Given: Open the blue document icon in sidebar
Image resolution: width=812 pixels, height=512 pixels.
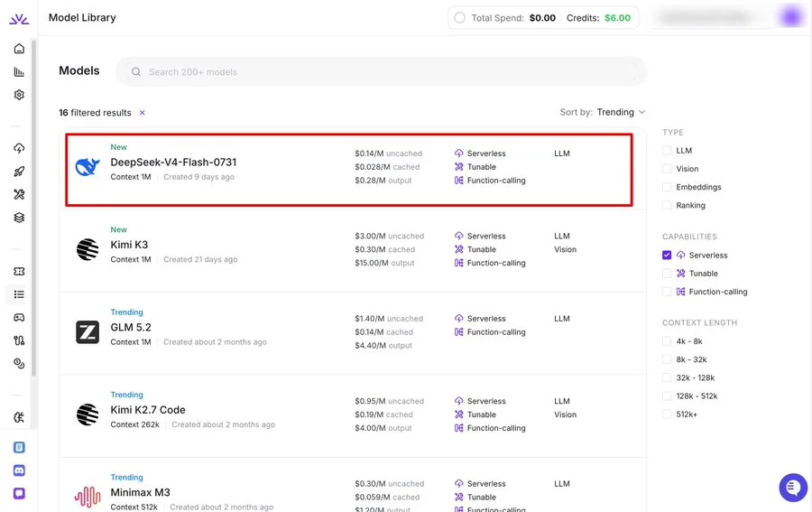Looking at the screenshot, I should (19, 447).
